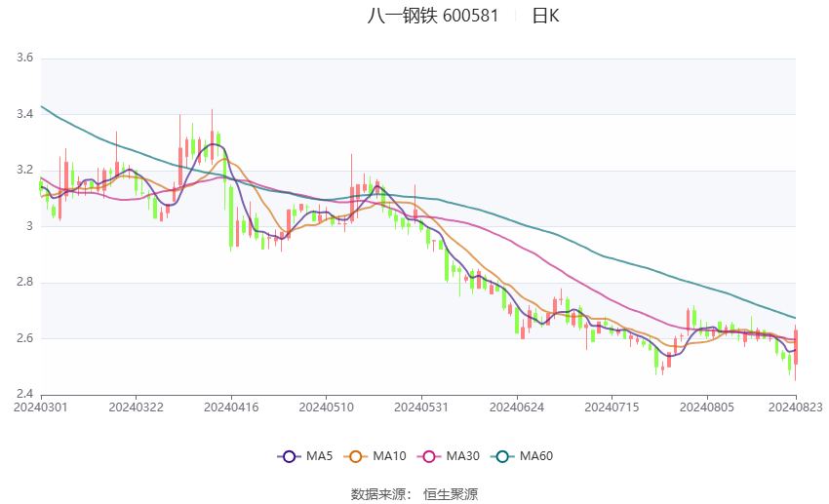829x504 pixels.
Task: Click the 20240624 date label
Action: (517, 407)
